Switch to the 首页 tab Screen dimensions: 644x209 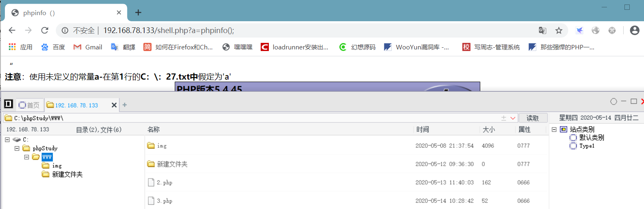(29, 105)
